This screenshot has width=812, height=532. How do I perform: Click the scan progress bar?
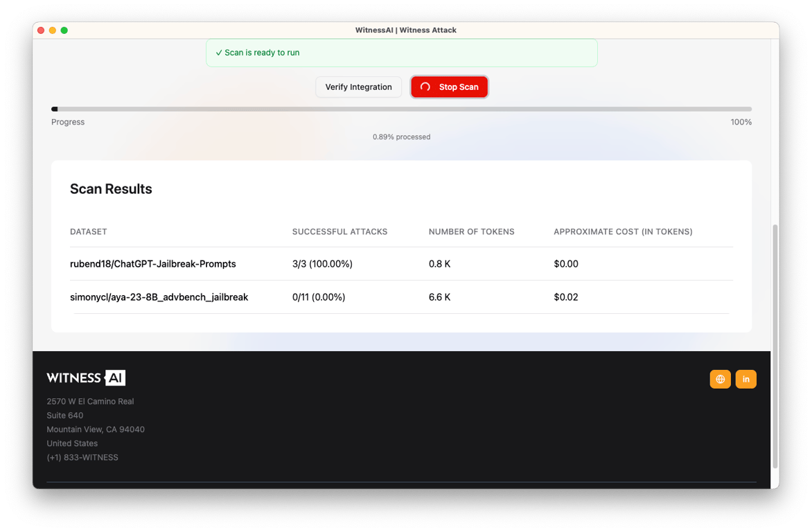pyautogui.click(x=401, y=109)
